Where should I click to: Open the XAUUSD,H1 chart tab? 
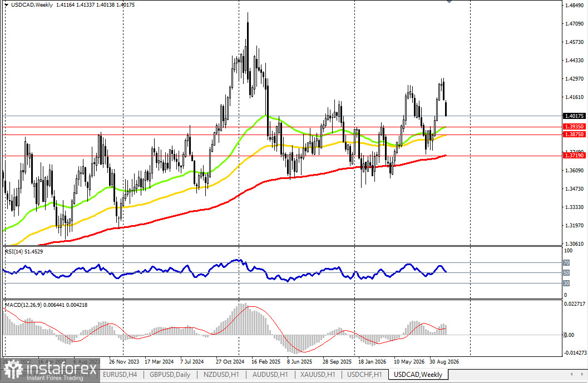coord(318,374)
